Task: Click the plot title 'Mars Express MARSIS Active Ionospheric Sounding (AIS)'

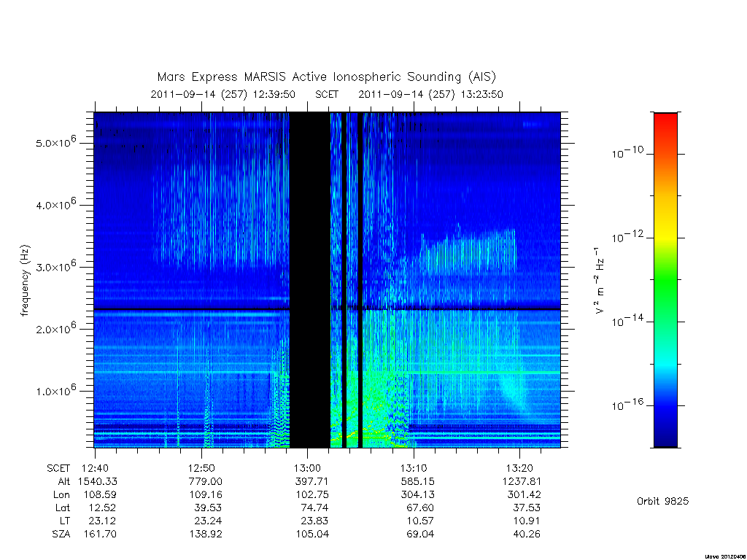Action: tap(327, 77)
